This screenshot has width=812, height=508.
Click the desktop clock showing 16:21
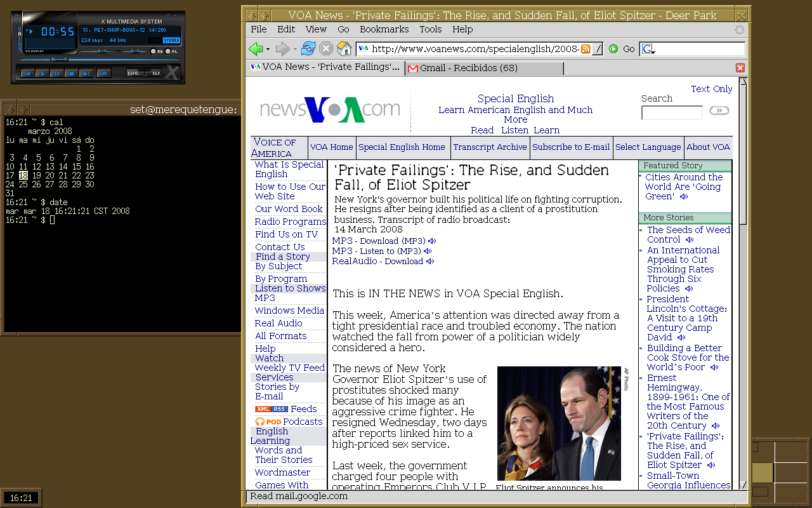(x=21, y=498)
